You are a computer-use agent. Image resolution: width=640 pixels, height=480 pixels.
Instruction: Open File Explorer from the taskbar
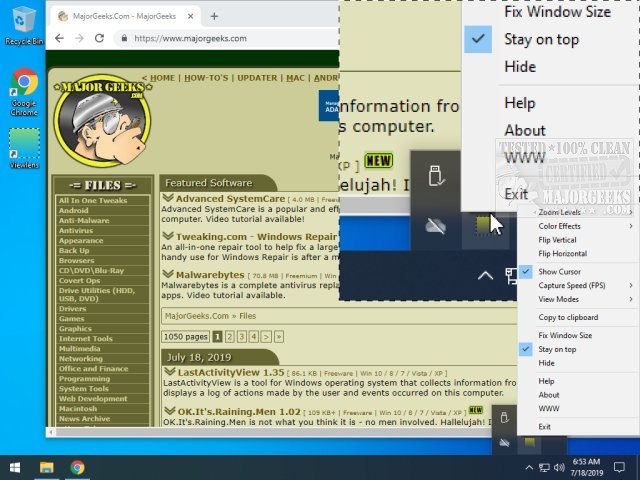pyautogui.click(x=47, y=467)
